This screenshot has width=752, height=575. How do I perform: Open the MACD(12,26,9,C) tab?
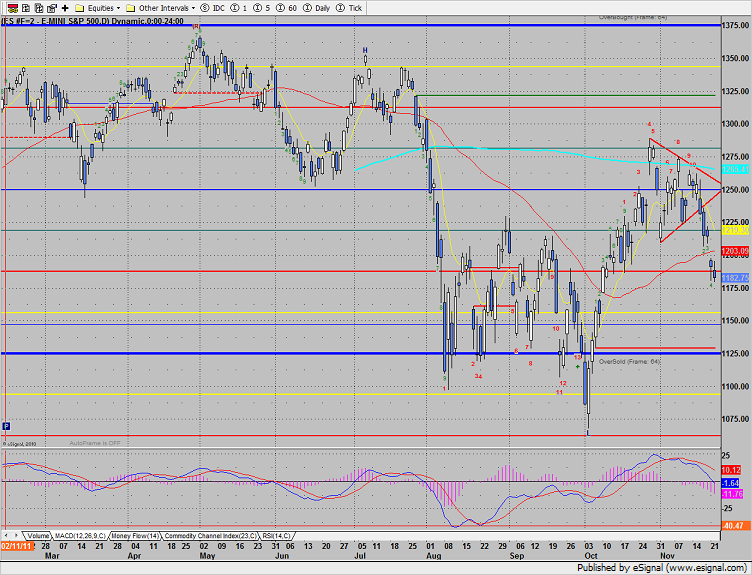(80, 536)
